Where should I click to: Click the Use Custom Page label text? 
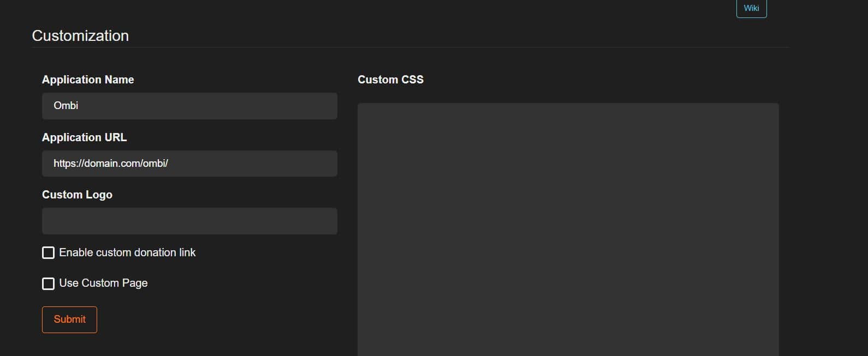point(103,283)
